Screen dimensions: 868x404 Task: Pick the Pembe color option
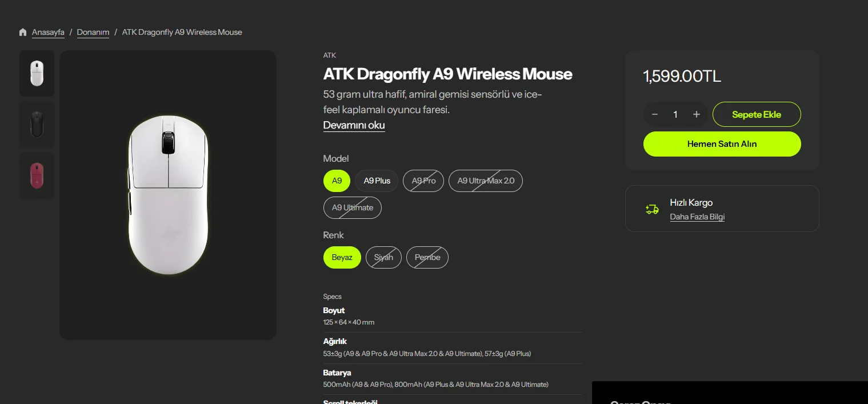click(427, 257)
